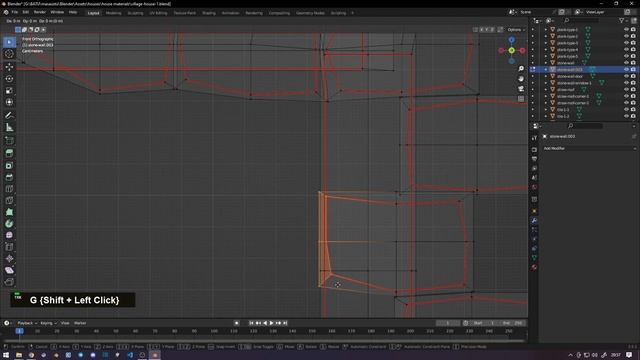Open the Modifier properties wrench tab
The width and height of the screenshot is (640, 360).
(534, 220)
